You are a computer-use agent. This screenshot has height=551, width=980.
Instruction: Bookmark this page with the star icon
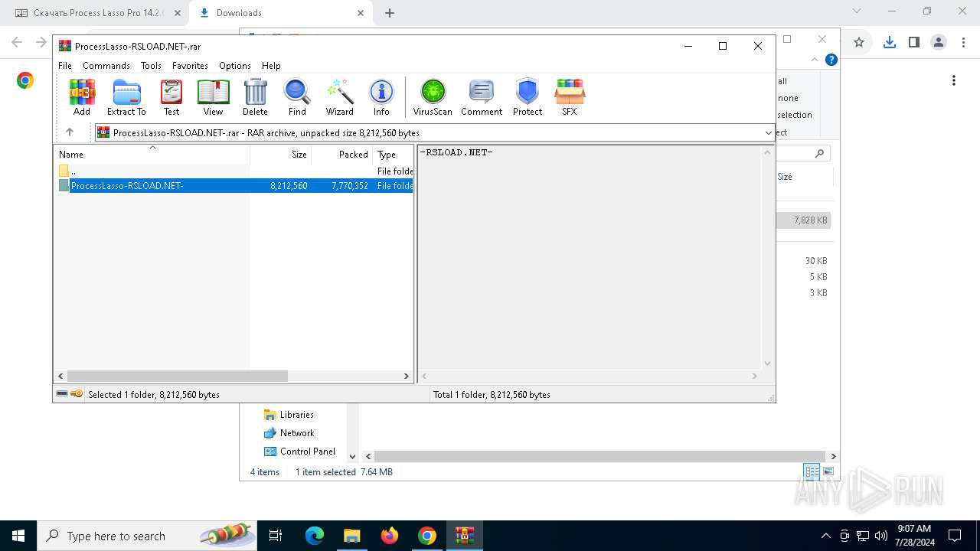[859, 43]
